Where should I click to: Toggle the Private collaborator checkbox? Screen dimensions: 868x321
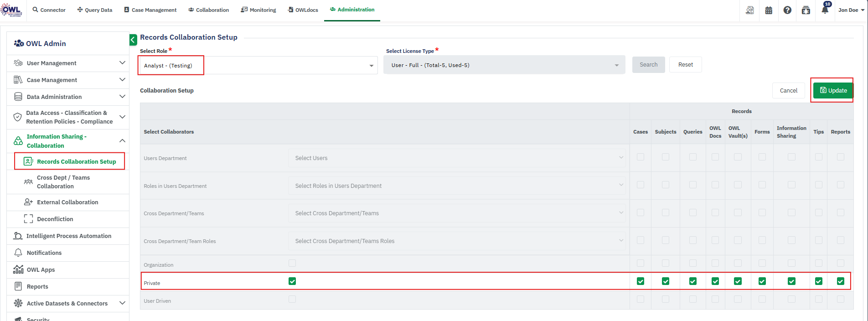[292, 281]
